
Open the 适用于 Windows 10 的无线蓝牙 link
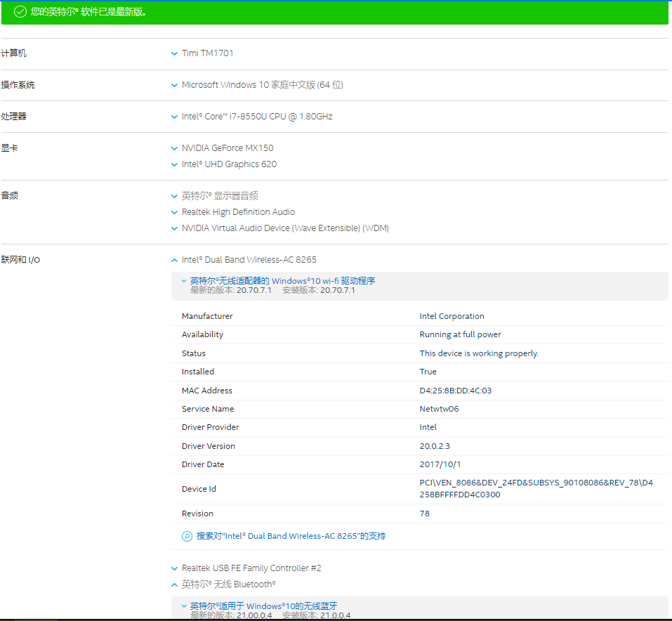(263, 606)
